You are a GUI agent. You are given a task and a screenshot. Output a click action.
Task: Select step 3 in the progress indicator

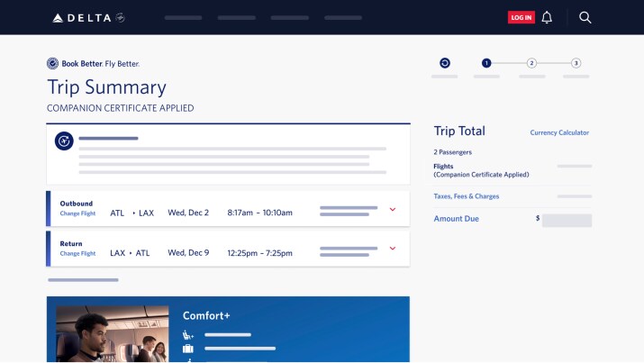coord(576,63)
